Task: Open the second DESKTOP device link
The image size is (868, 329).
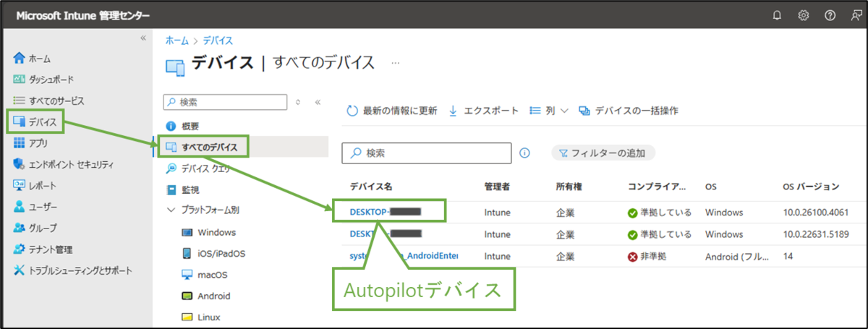Action: click(x=386, y=234)
